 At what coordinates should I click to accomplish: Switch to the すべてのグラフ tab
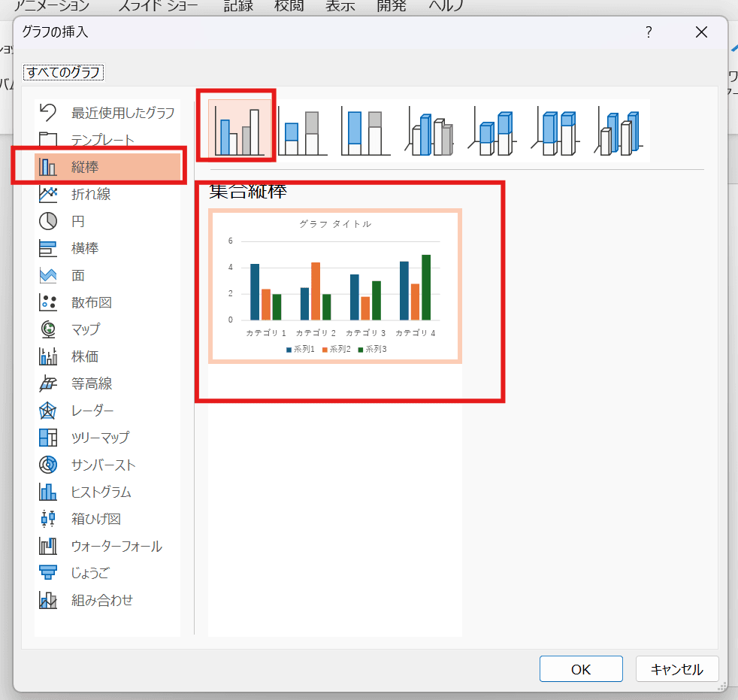tap(64, 73)
